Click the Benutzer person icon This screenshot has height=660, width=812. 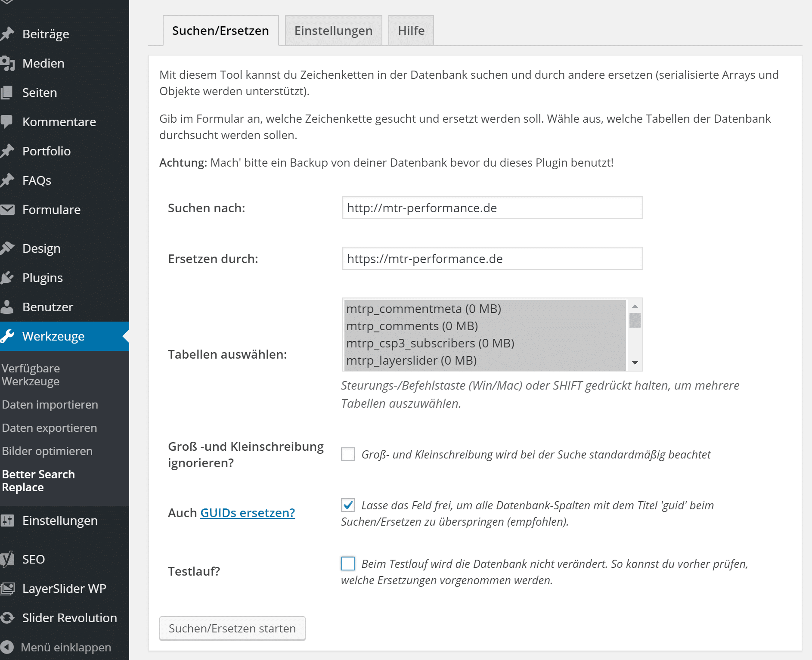(x=7, y=307)
